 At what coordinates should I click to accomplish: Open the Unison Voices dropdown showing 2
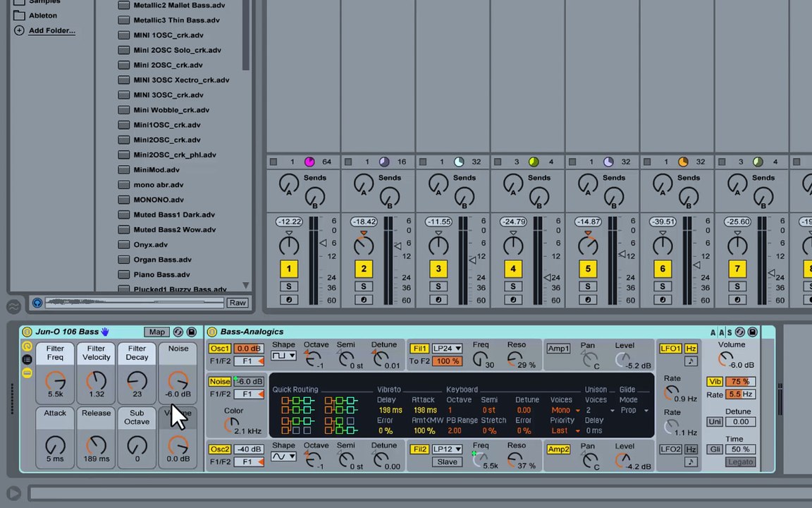pos(600,410)
